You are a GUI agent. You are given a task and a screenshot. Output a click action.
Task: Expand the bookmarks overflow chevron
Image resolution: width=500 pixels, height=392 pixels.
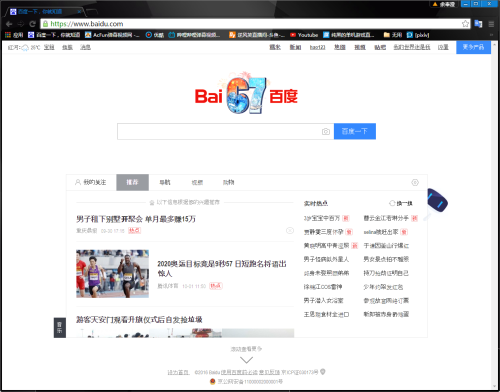pyautogui.click(x=491, y=35)
